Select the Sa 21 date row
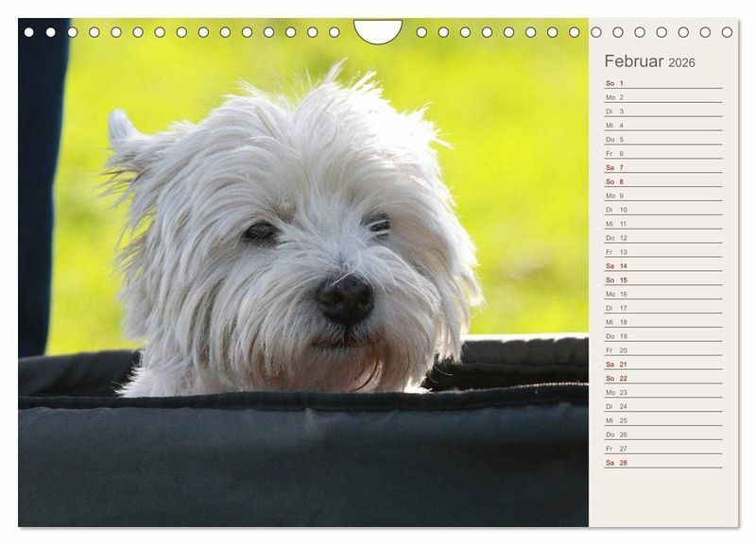The image size is (756, 545). coord(663,365)
